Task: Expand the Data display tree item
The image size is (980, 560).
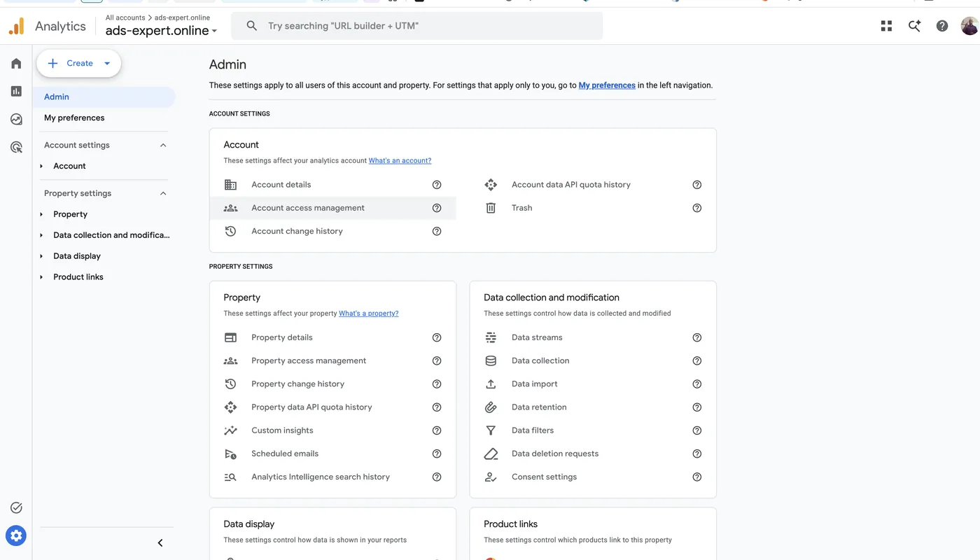Action: tap(41, 256)
